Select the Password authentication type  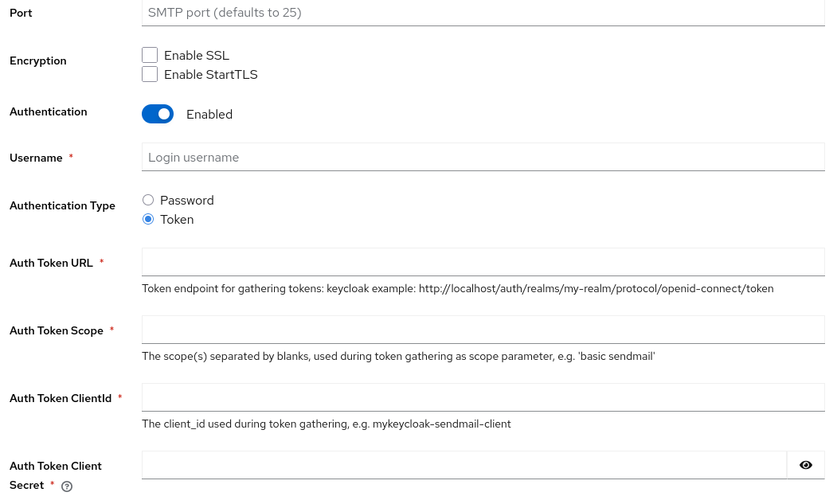[148, 200]
